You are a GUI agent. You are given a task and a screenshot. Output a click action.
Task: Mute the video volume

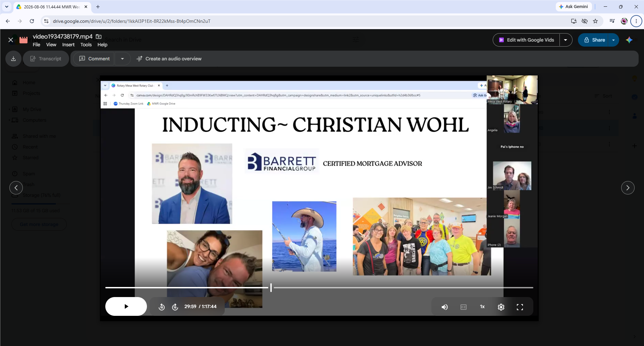[445, 307]
